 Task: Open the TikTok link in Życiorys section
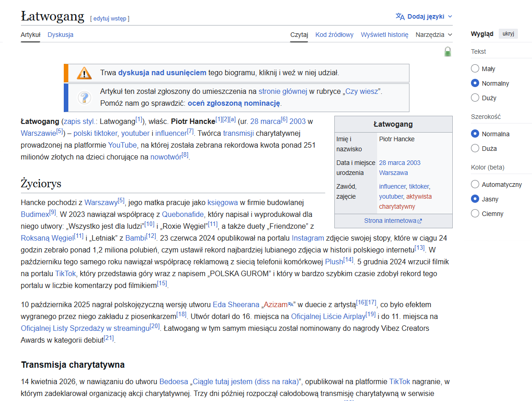pos(66,274)
